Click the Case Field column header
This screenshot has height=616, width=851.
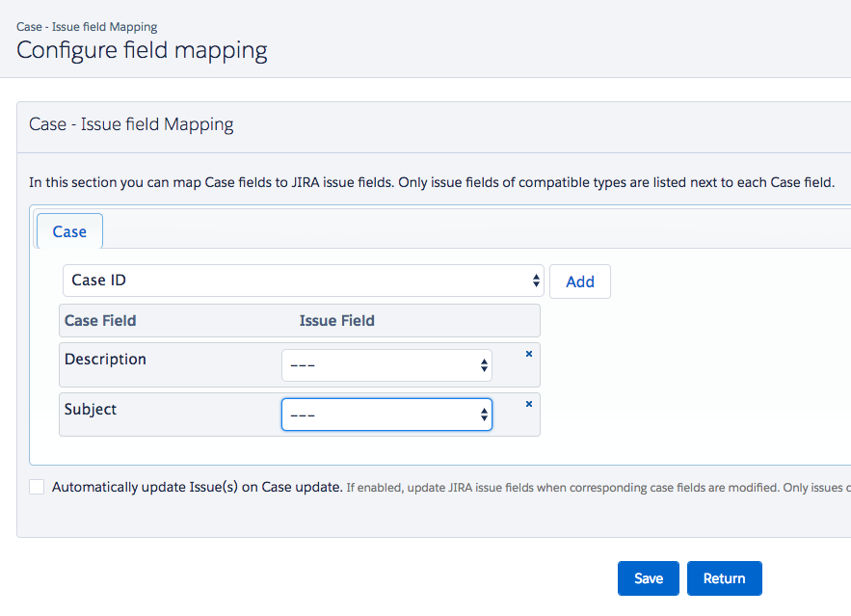pos(100,320)
